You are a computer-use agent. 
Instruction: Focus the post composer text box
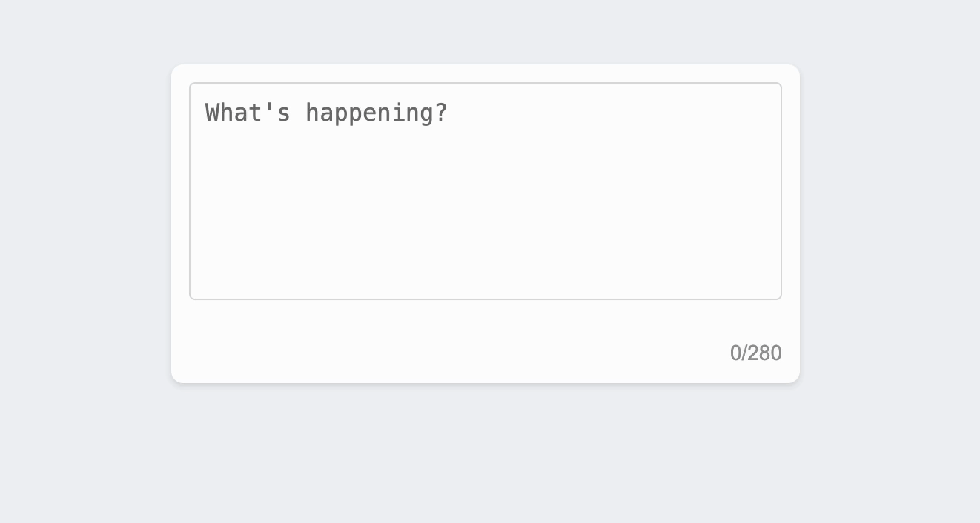click(x=486, y=191)
